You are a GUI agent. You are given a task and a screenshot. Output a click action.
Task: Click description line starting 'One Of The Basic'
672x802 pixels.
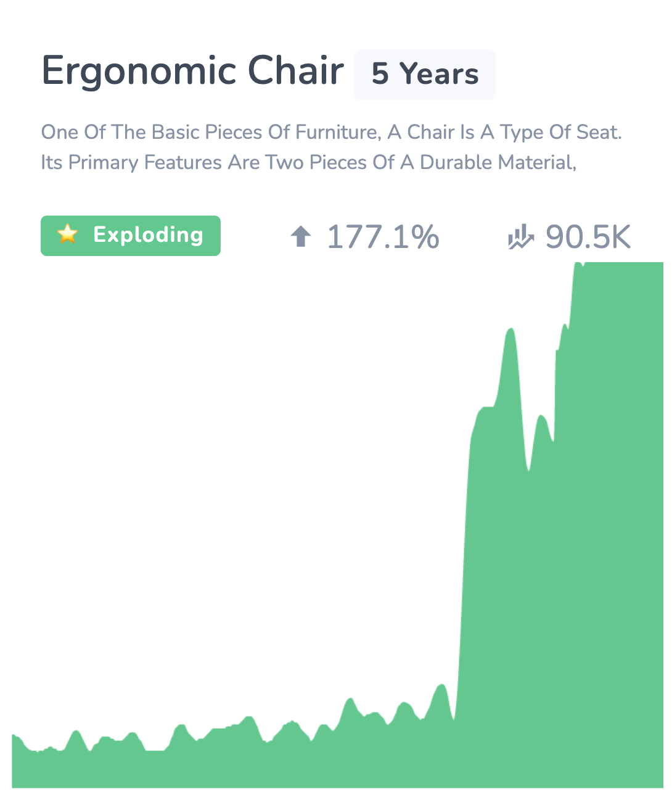pos(332,132)
